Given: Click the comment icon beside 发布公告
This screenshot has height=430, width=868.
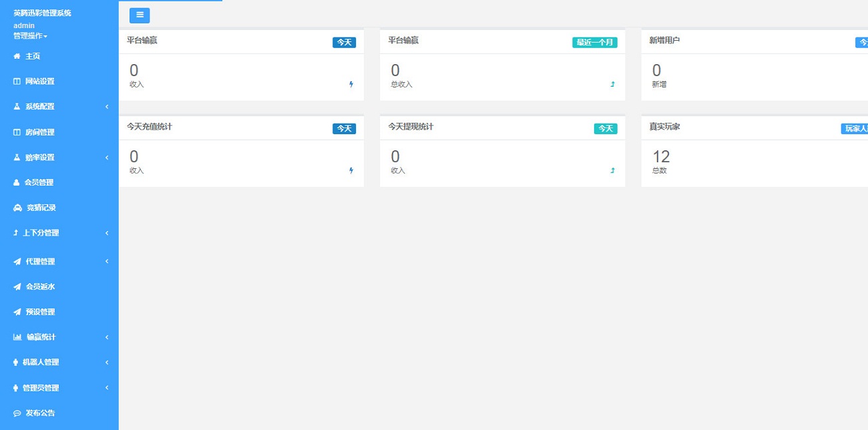Looking at the screenshot, I should pos(17,413).
